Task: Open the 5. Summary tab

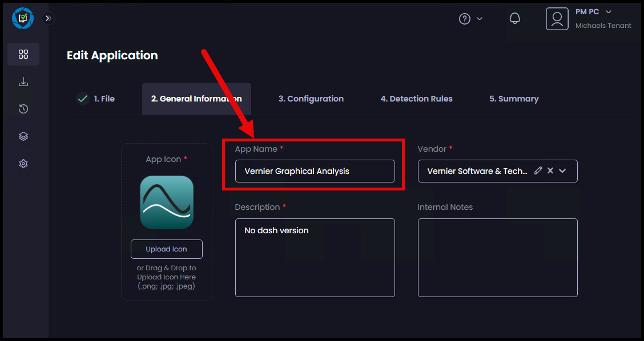Action: pos(514,99)
